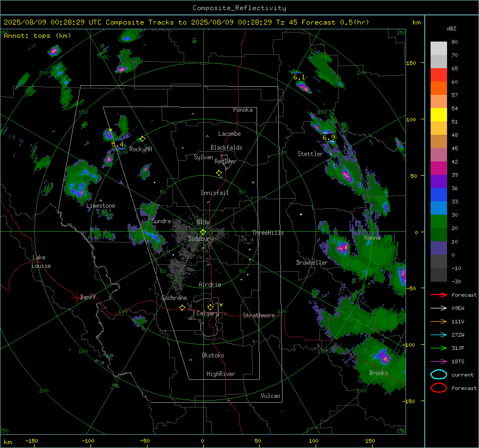Click the 09EA track label in legend
The height and width of the screenshot is (448, 479).
[458, 308]
